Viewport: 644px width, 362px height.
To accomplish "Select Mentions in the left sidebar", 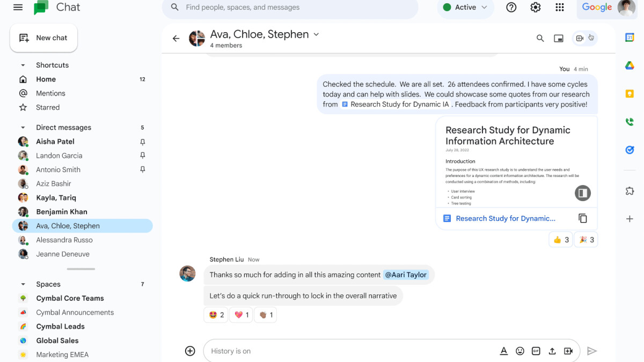I will point(51,93).
